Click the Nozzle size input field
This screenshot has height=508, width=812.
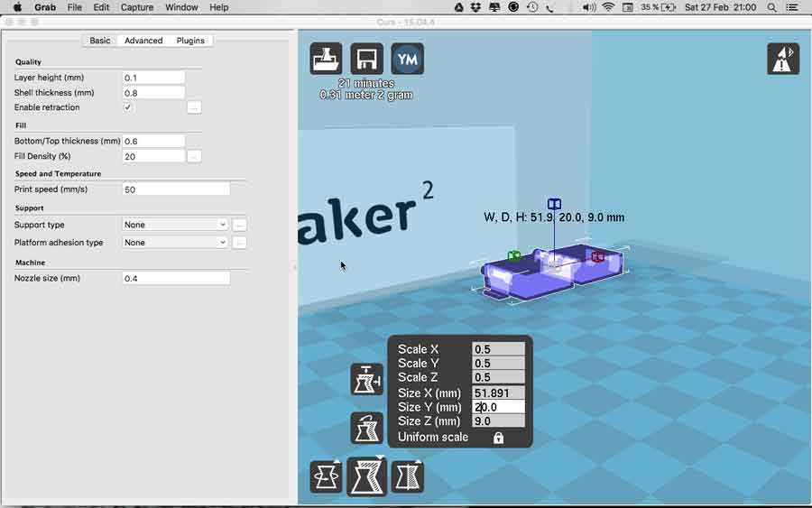click(x=176, y=278)
